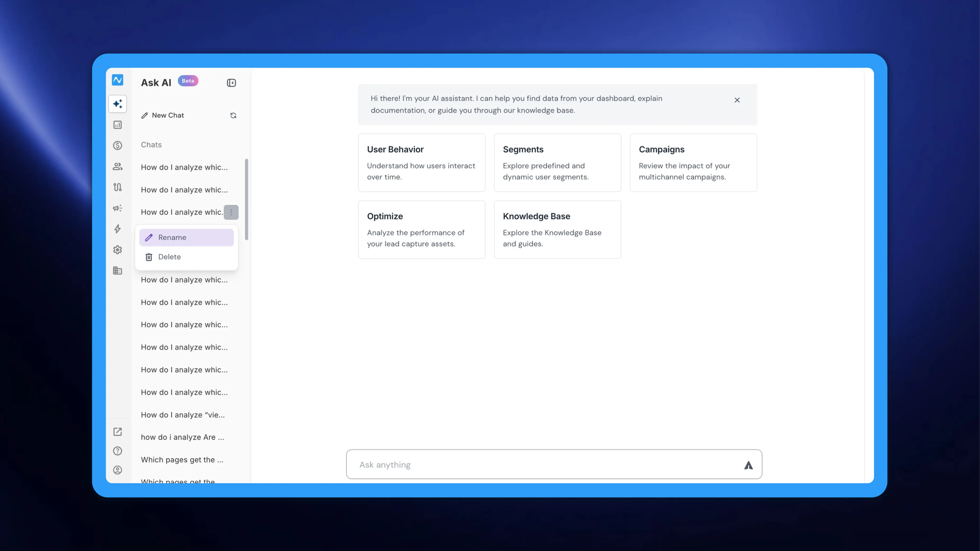This screenshot has width=980, height=551.
Task: Click the app logo icon at top of sidebar
Action: 118,80
